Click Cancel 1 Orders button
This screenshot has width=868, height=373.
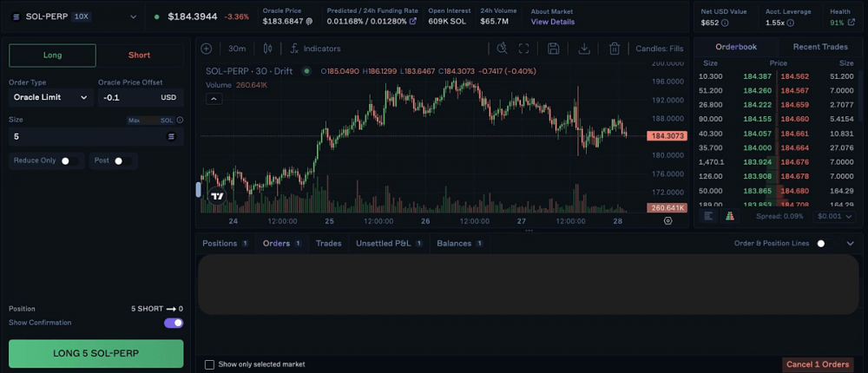click(x=818, y=364)
